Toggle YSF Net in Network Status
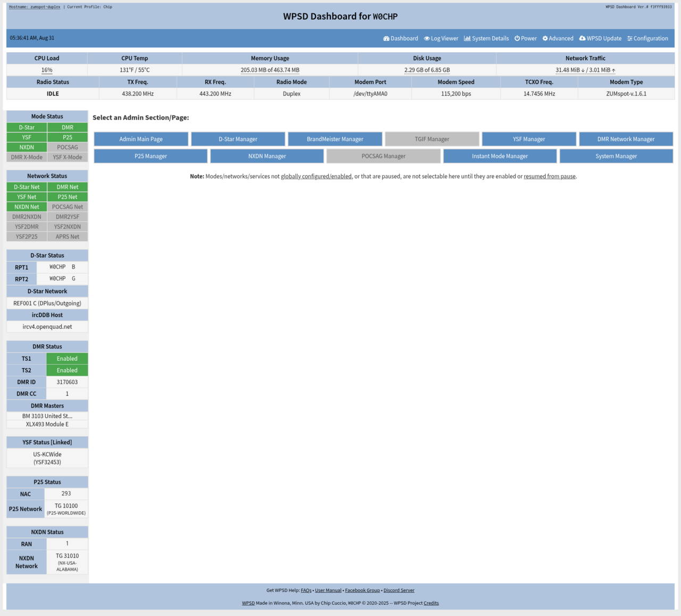 point(26,196)
